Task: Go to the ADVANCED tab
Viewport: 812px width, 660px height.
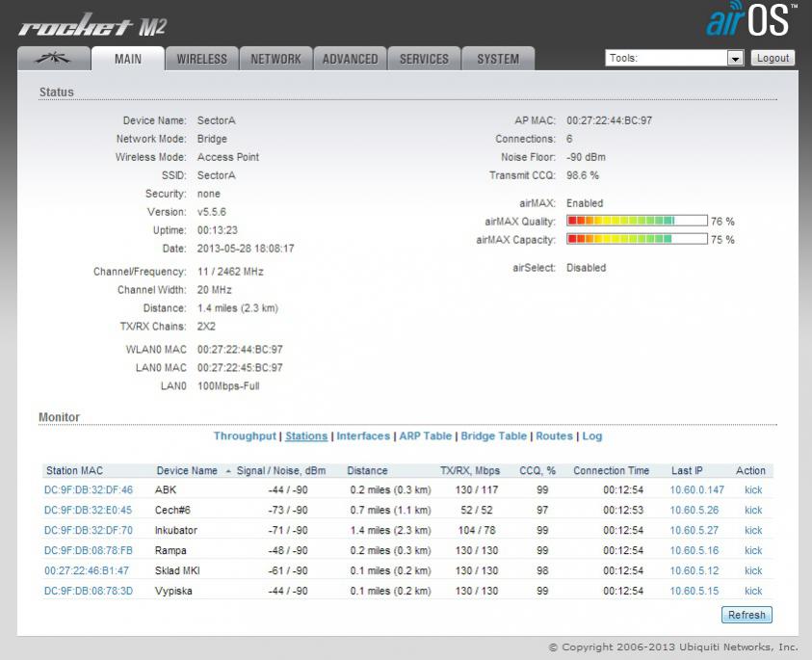Action: (x=350, y=59)
